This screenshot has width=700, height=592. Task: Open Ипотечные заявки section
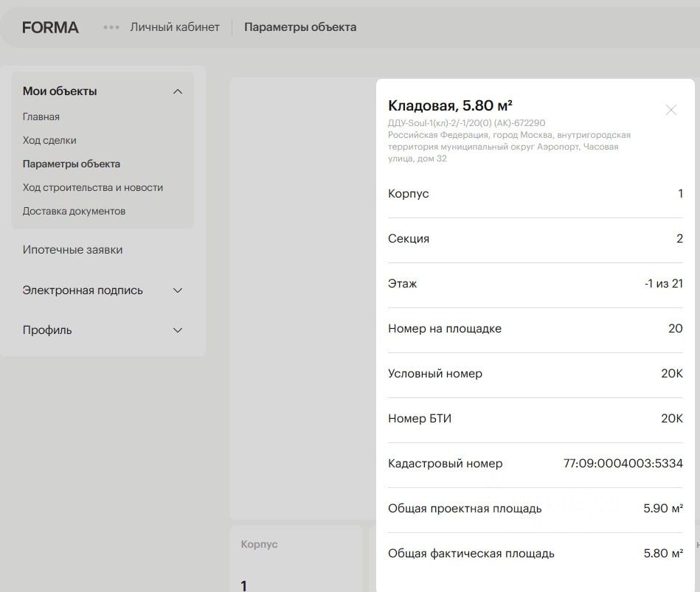pyautogui.click(x=72, y=250)
